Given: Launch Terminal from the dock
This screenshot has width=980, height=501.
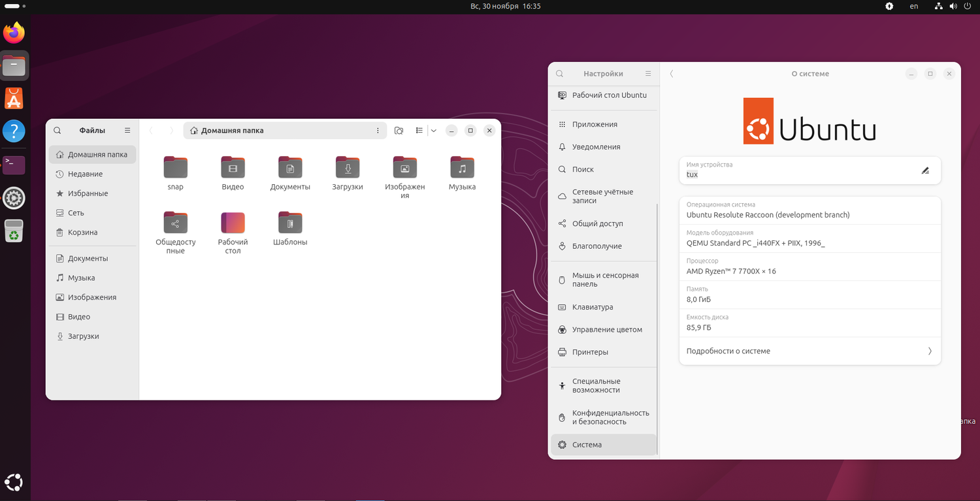Looking at the screenshot, I should click(14, 165).
